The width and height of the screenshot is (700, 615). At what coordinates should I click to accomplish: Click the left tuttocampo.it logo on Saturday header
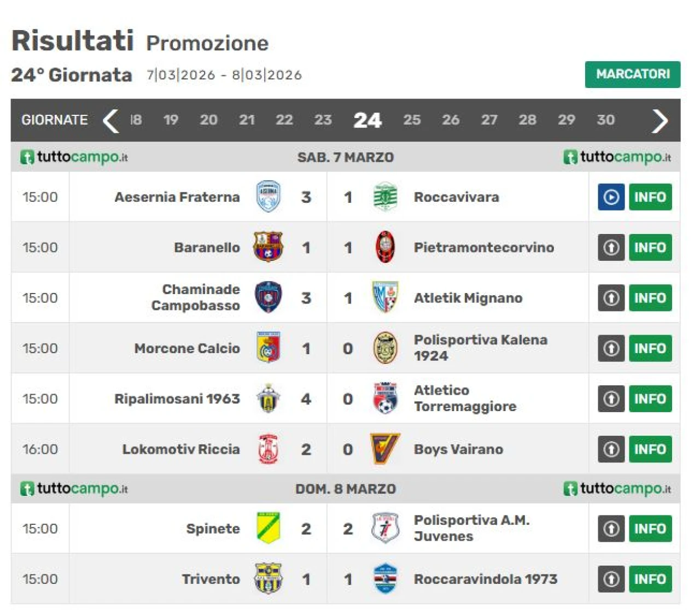point(74,157)
